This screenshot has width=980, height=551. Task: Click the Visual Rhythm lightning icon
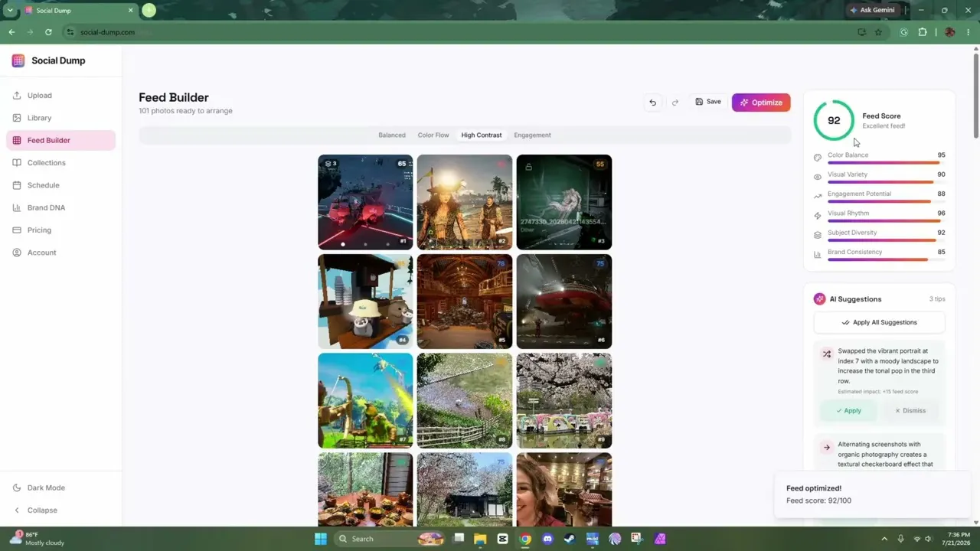(x=818, y=216)
